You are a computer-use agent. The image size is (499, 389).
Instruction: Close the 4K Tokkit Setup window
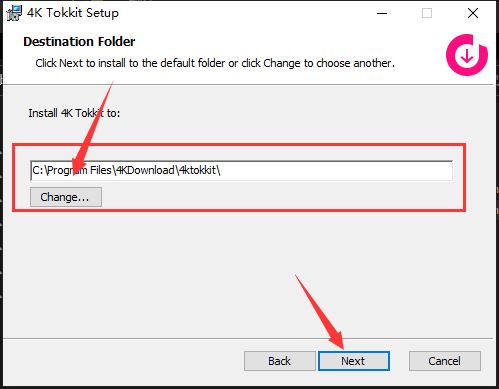click(x=473, y=13)
